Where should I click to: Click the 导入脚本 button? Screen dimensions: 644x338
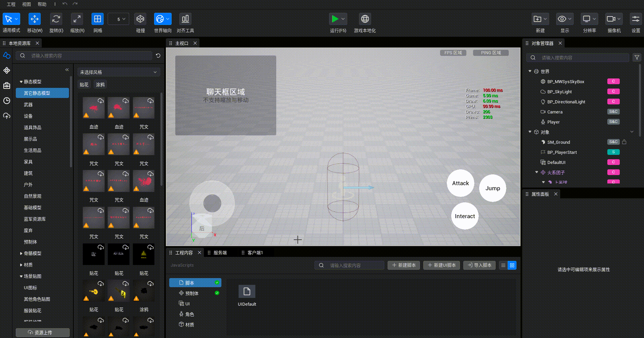[479, 265]
